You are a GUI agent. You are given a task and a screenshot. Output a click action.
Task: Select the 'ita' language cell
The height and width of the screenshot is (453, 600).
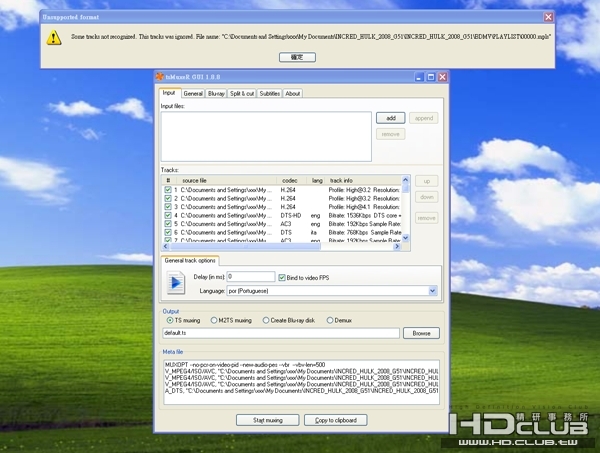coord(314,232)
